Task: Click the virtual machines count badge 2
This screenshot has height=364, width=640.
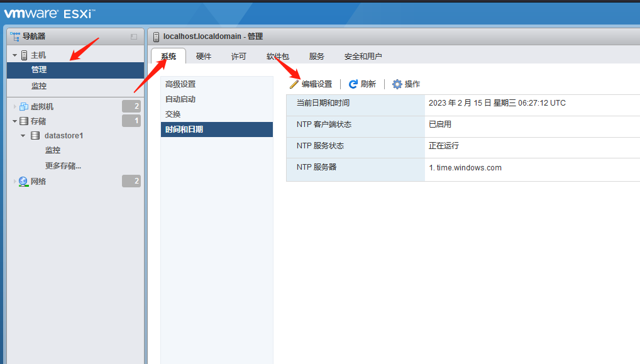Action: point(131,106)
